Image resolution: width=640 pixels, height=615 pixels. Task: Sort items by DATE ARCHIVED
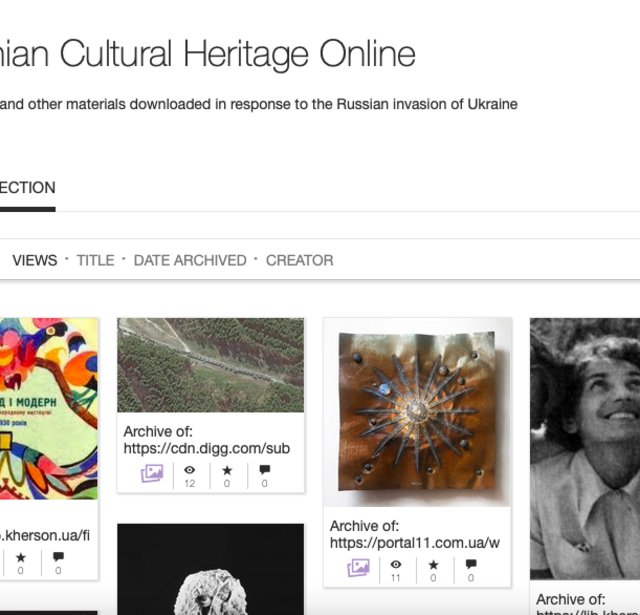(x=190, y=260)
